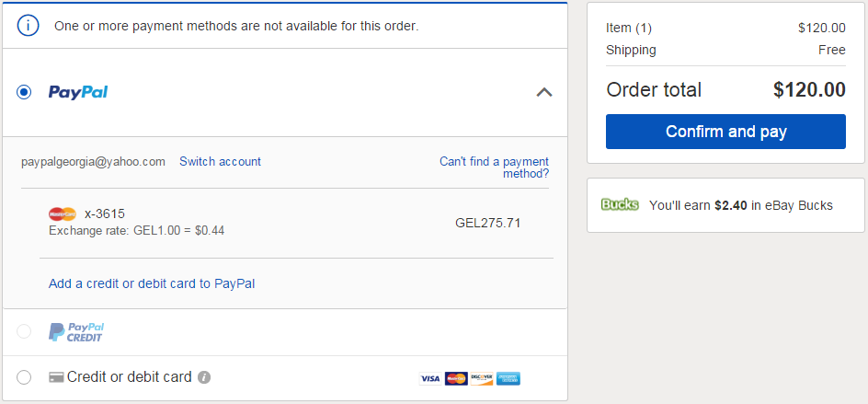Image resolution: width=868 pixels, height=404 pixels.
Task: Click the MasterCard logo in the accepted cards row
Action: pos(456,378)
